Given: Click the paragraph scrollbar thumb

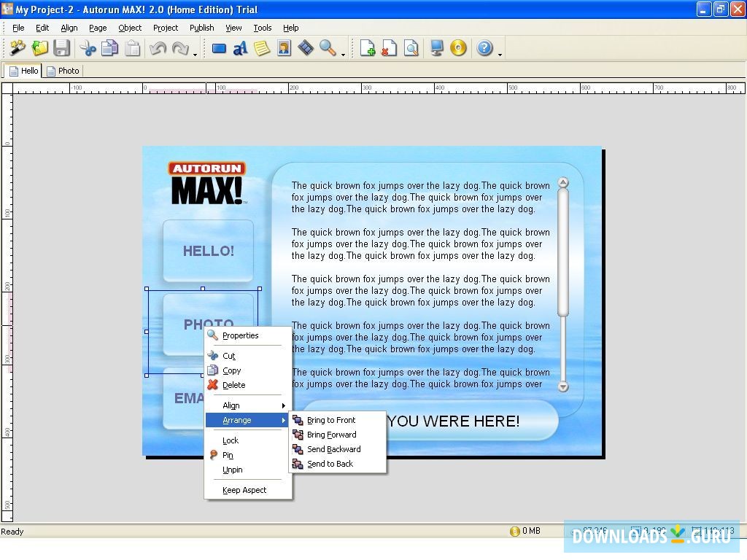Looking at the screenshot, I should [562, 252].
